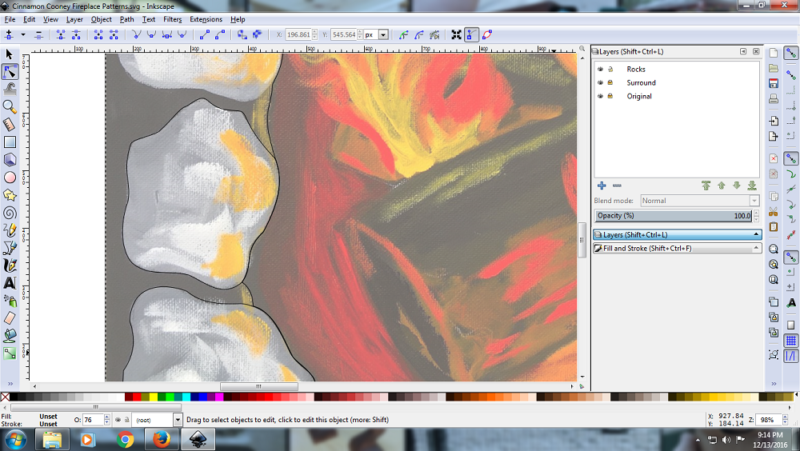Select the Star polygon tool

[x=9, y=195]
